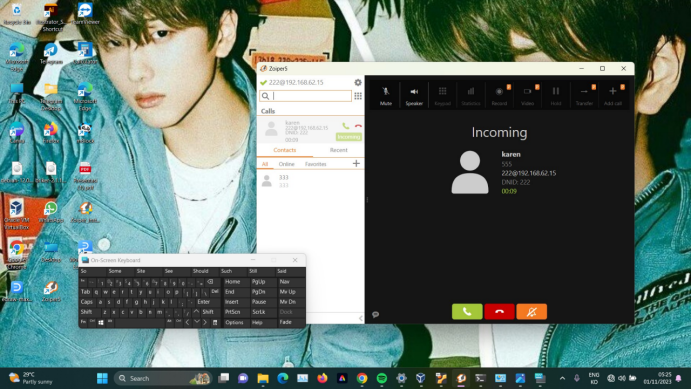This screenshot has width=692, height=389.
Task: Show hidden tray icons chevron
Action: pyautogui.click(x=562, y=378)
